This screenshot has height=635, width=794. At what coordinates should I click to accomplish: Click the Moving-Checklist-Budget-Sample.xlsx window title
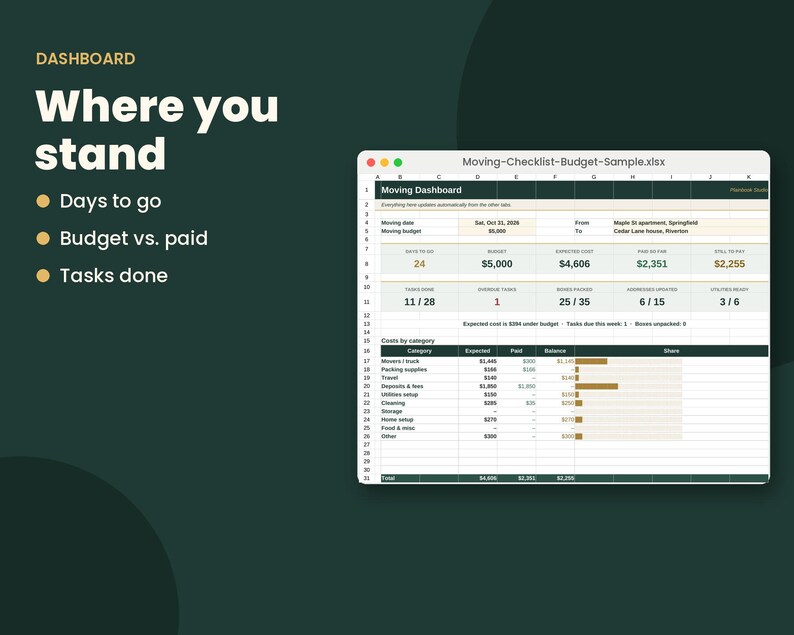pyautogui.click(x=564, y=162)
